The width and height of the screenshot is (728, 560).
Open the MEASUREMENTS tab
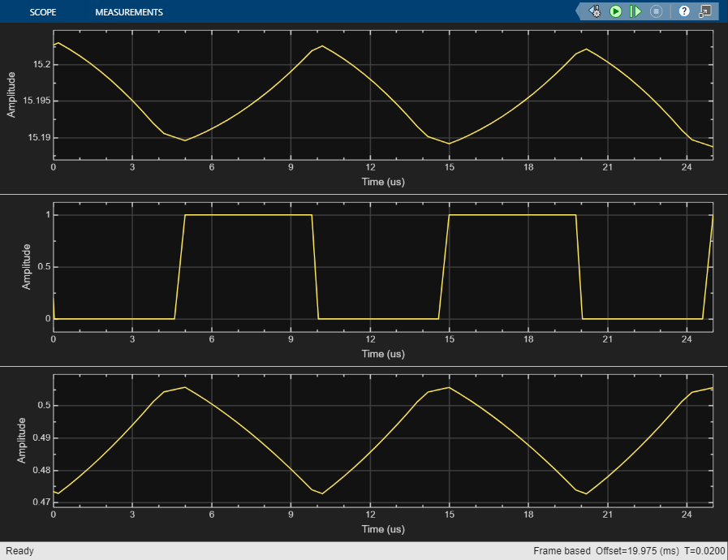pos(128,12)
